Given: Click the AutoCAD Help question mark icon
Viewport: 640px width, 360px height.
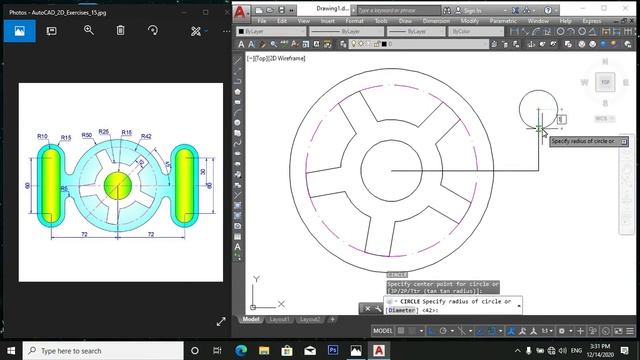Looking at the screenshot, I should (548, 10).
